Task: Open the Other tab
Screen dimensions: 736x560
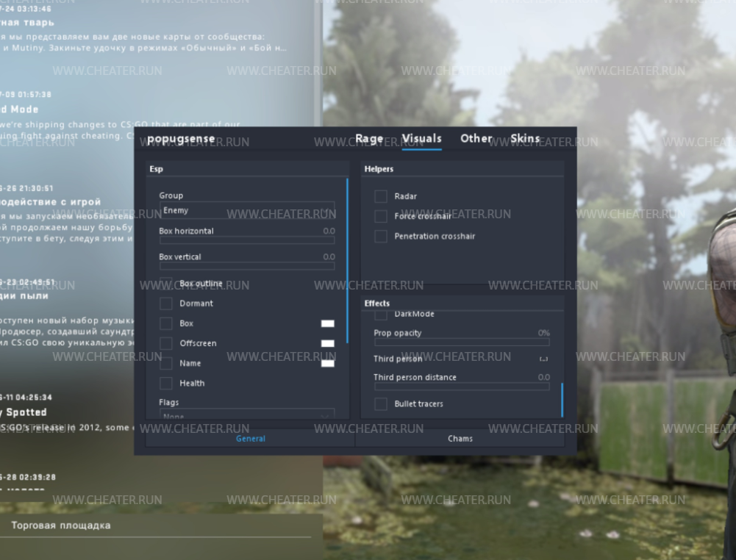Action: pyautogui.click(x=476, y=139)
